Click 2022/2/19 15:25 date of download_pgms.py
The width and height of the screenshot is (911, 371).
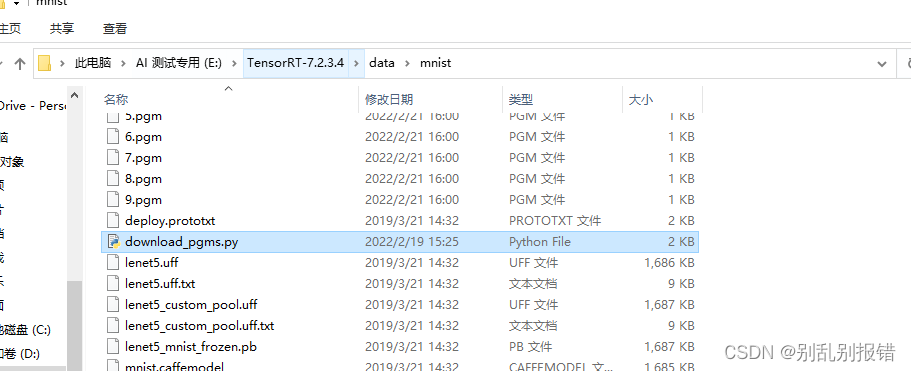click(411, 242)
